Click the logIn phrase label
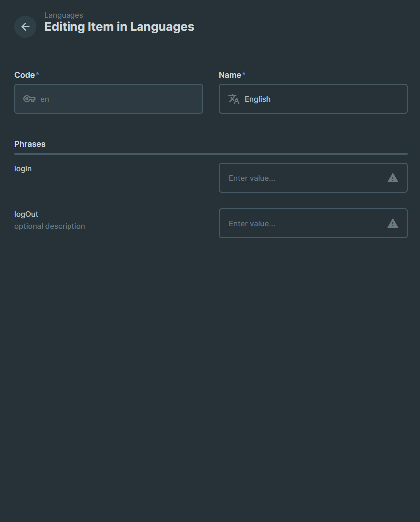Viewport: 420px width, 522px height. [23, 169]
